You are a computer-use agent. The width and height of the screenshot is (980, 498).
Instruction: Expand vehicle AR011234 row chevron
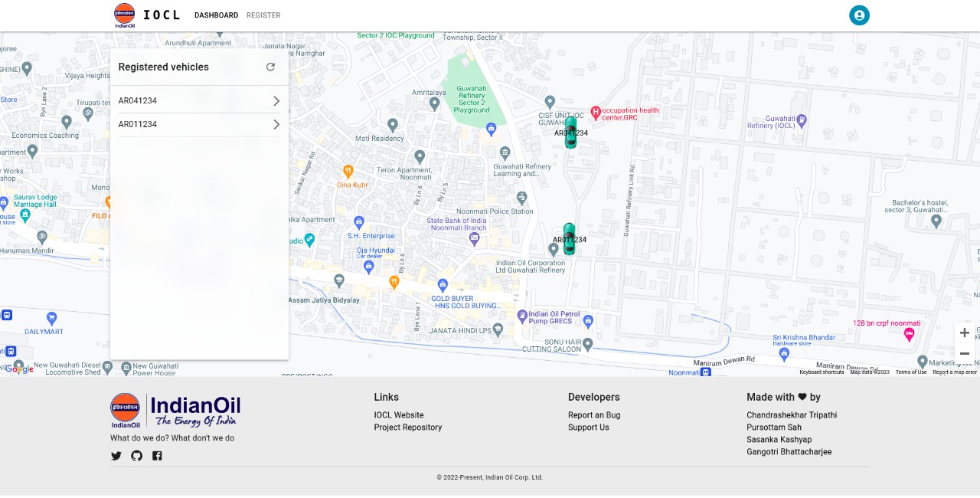[276, 124]
